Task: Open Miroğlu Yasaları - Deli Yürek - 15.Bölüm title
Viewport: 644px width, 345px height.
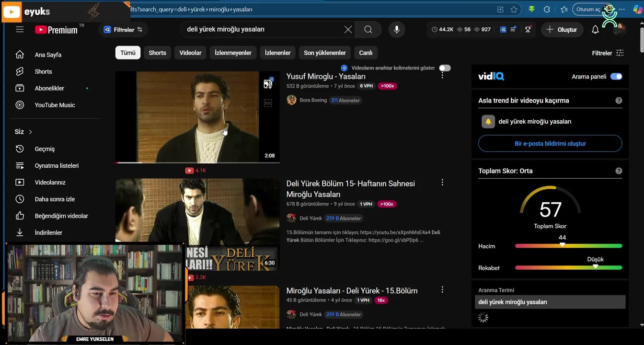Action: 352,291
